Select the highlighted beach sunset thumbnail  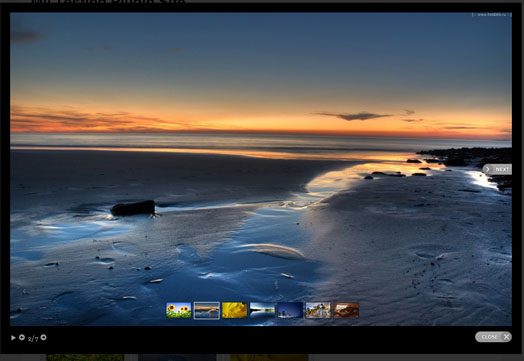click(x=207, y=311)
